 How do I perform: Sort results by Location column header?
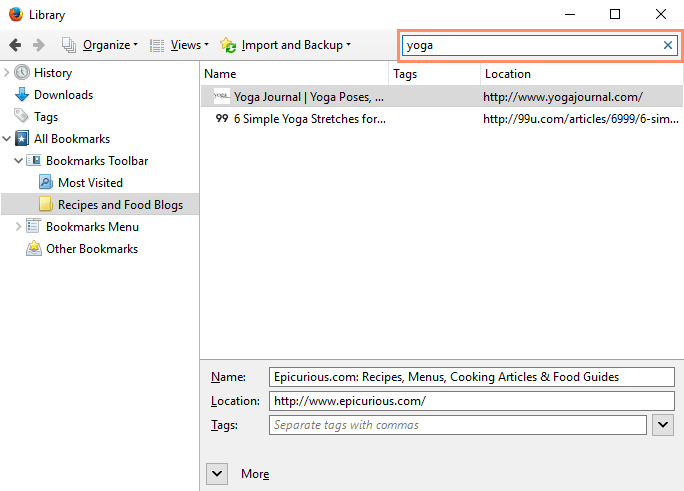(580, 74)
